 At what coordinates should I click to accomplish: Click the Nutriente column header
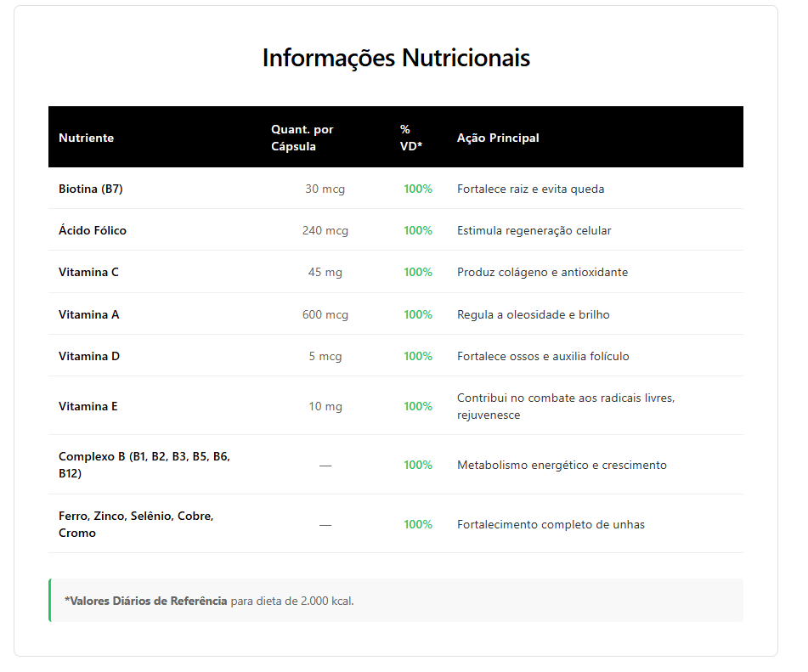(x=86, y=138)
